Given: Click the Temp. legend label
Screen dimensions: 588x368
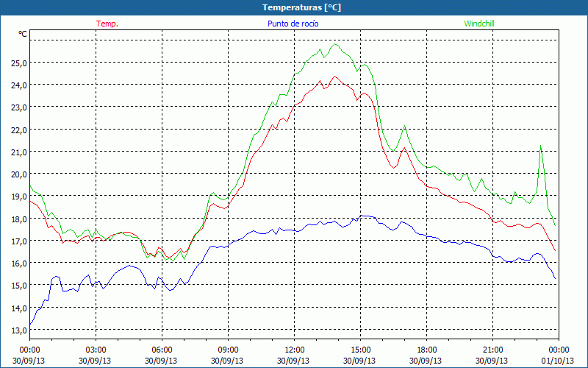Looking at the screenshot, I should coord(107,24).
